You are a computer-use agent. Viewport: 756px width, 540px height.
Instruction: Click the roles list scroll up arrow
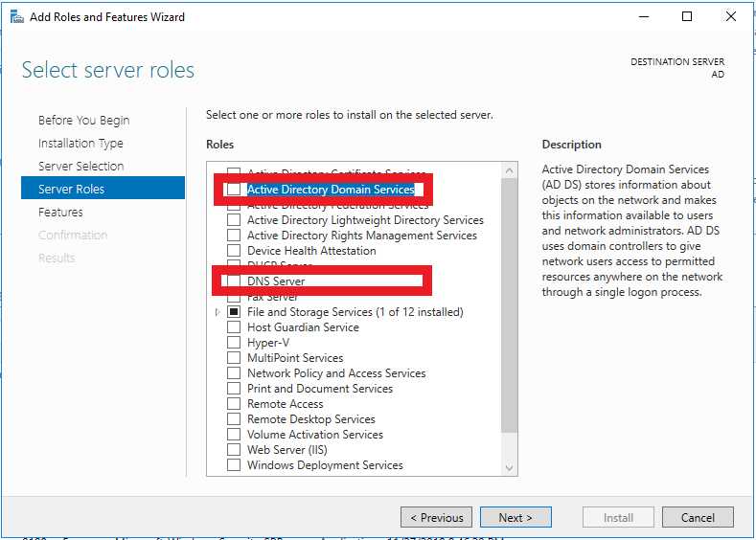(509, 170)
